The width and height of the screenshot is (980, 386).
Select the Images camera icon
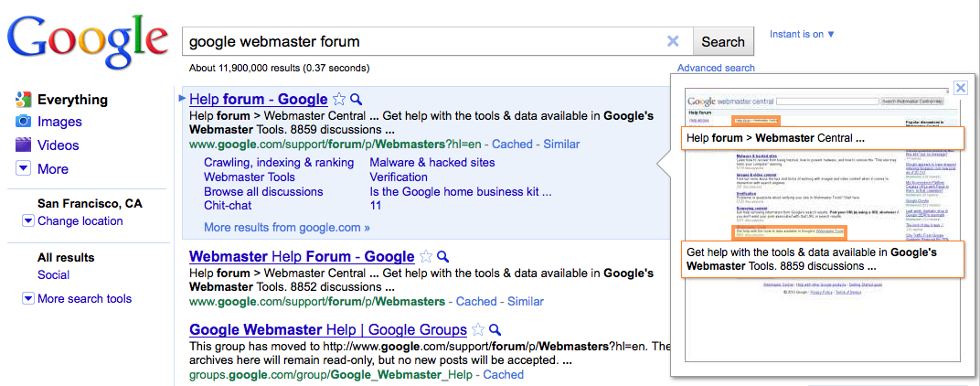(25, 122)
